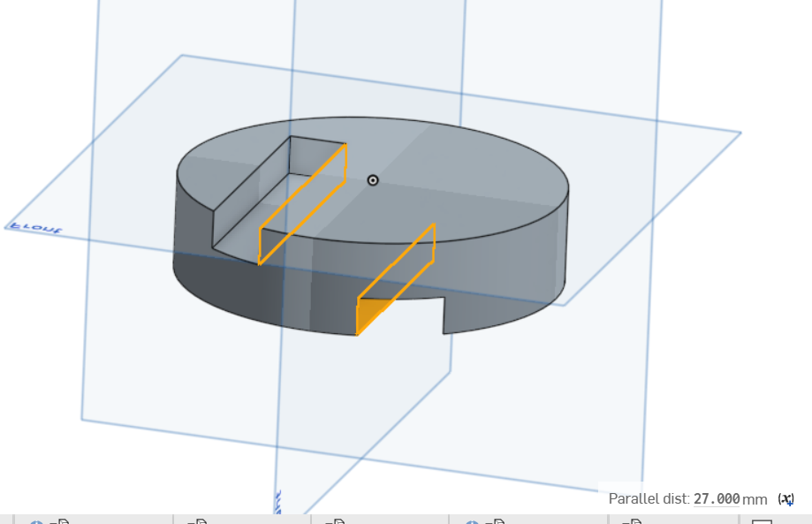
Task: Open the rightmost square-icon tab in bottom bar
Action: point(762,520)
